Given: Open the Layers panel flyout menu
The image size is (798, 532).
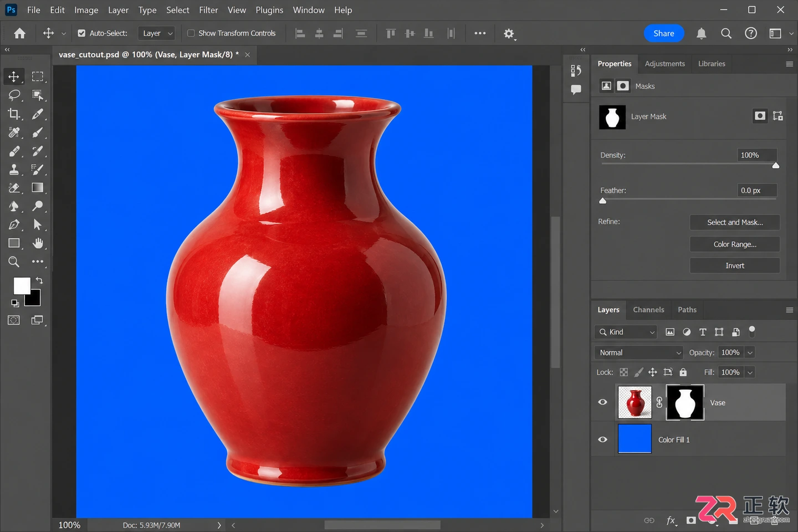Looking at the screenshot, I should point(789,310).
